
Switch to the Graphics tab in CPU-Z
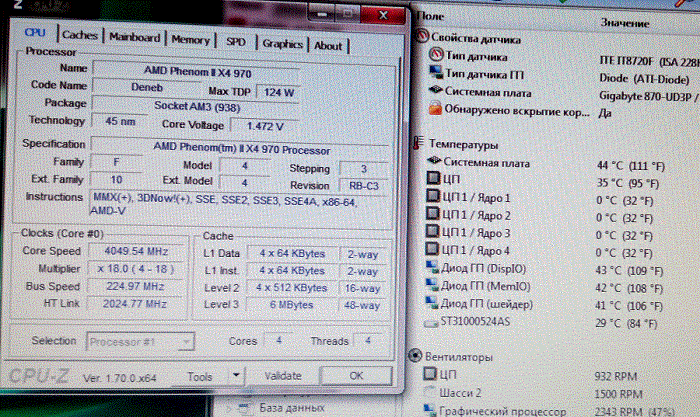pos(283,44)
